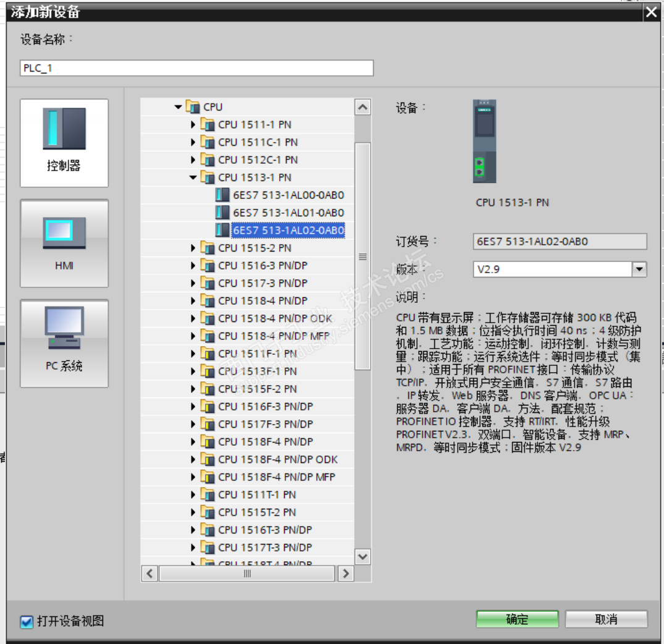
Task: Click the 6ES7 513-1AL00-0AB0 module icon
Action: tap(222, 195)
